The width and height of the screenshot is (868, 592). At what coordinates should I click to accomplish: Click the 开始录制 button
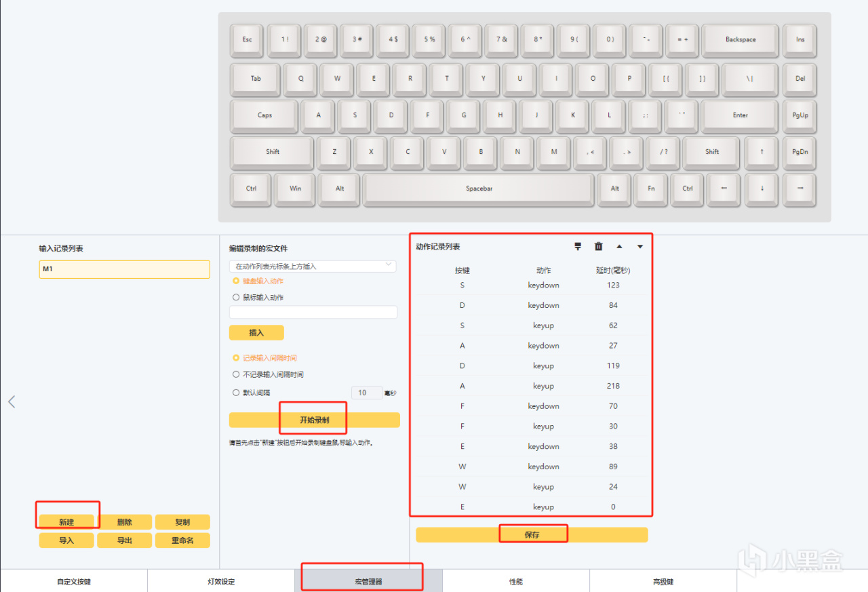(315, 420)
